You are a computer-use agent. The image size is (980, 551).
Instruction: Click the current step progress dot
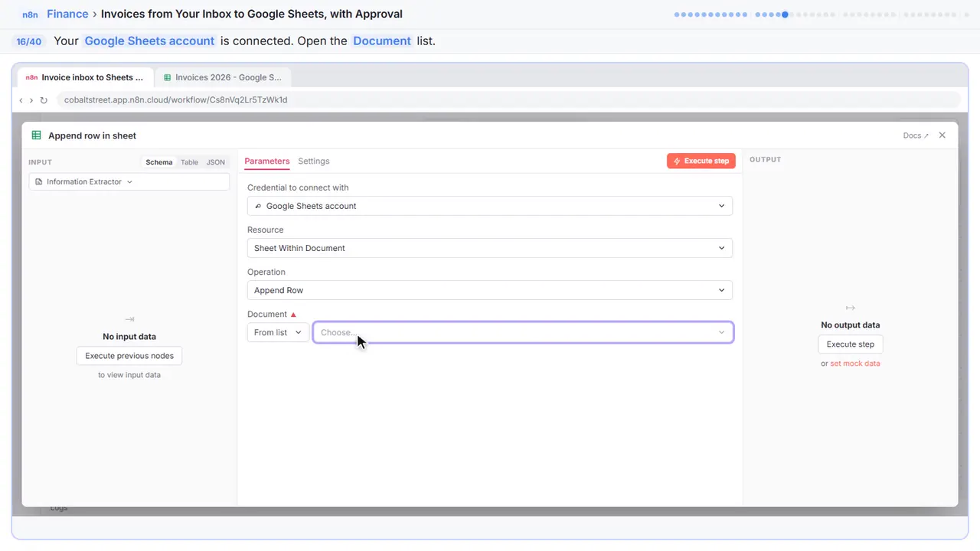pyautogui.click(x=785, y=15)
